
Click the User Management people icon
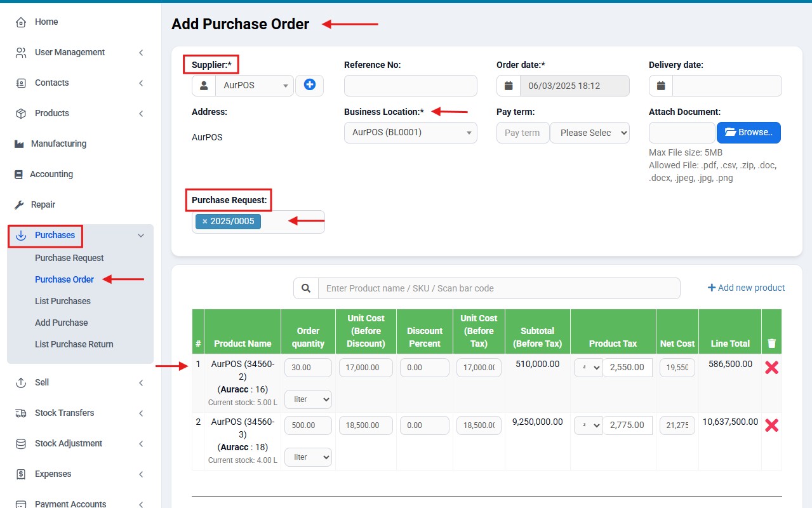click(x=21, y=53)
